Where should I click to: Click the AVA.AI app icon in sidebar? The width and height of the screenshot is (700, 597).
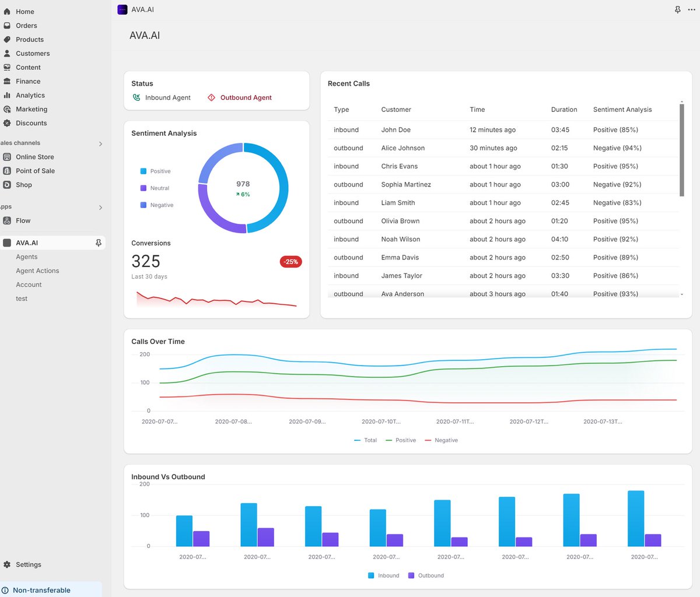[7, 243]
